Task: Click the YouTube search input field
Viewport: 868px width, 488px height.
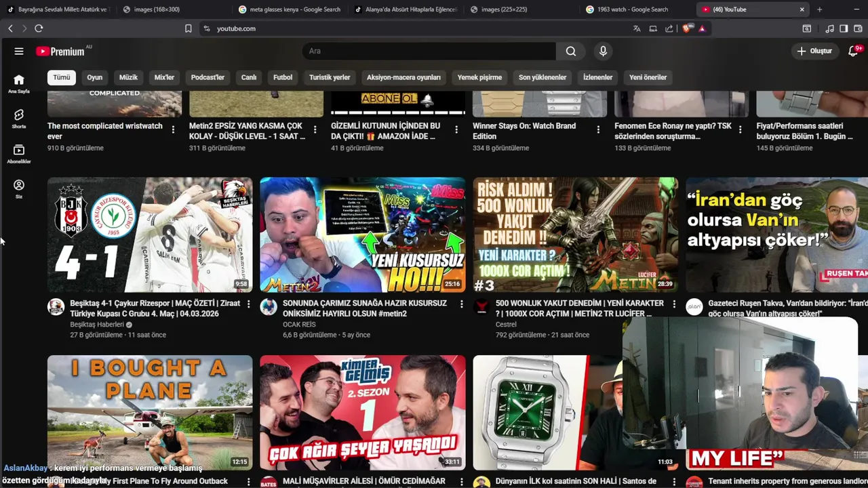Action: 429,51
